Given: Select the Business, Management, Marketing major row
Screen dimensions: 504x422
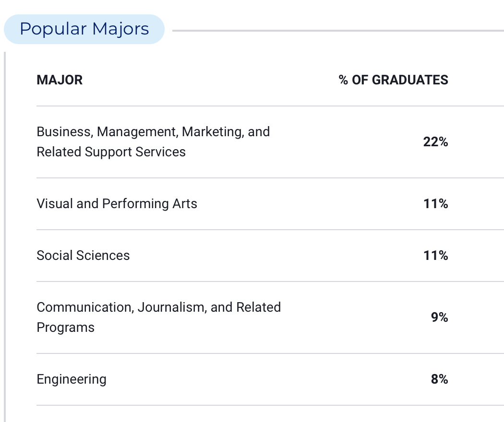Looking at the screenshot, I should 270,141.
